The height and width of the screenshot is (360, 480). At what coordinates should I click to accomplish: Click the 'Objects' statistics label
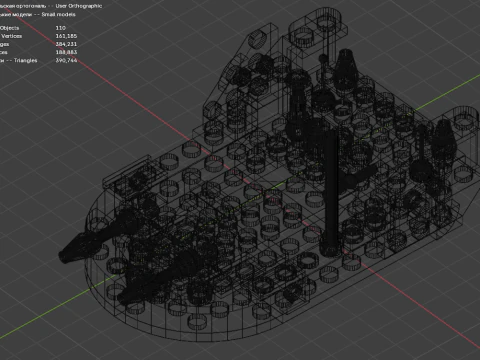click(9, 28)
